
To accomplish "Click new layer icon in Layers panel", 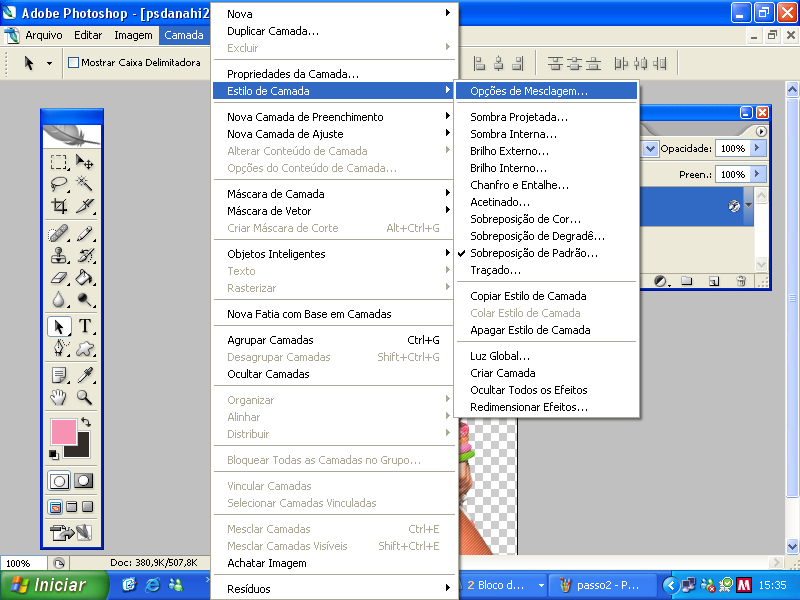I will pos(714,281).
